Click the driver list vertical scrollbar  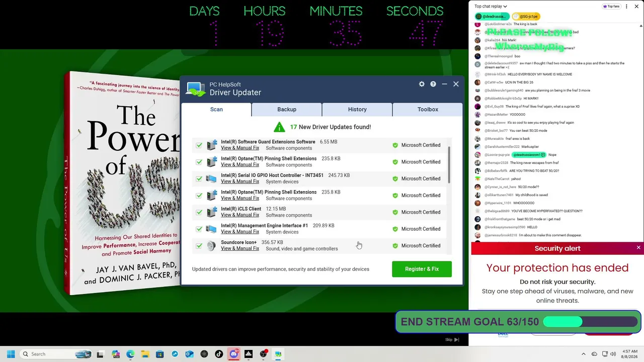449,165
